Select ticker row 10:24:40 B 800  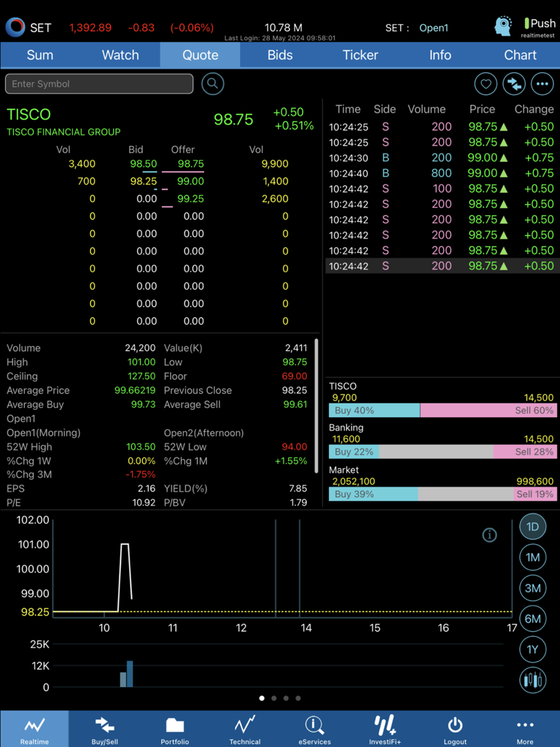click(x=441, y=173)
